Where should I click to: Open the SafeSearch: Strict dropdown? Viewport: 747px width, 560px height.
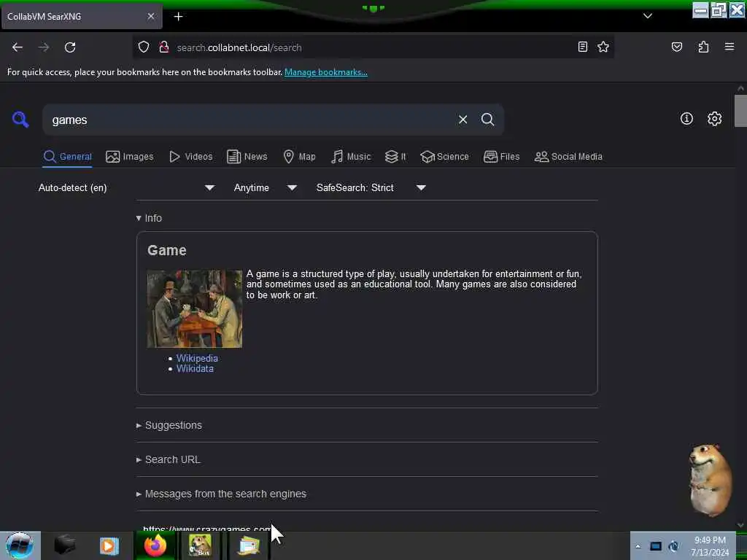[371, 187]
